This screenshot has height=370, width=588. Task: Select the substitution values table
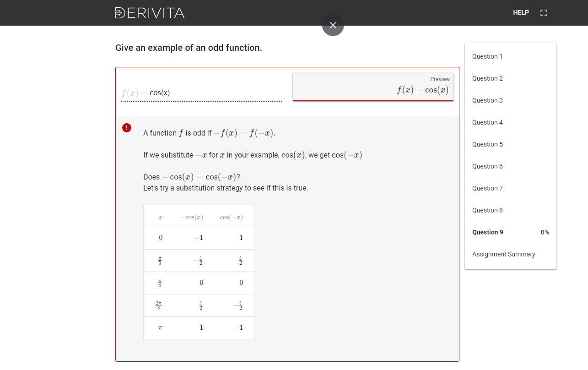click(x=199, y=272)
